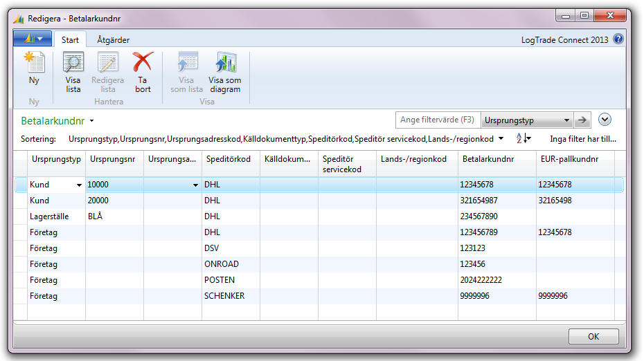Screen dimensions: 644x361
Task: Select the BLÅ cell
Action: (x=114, y=216)
